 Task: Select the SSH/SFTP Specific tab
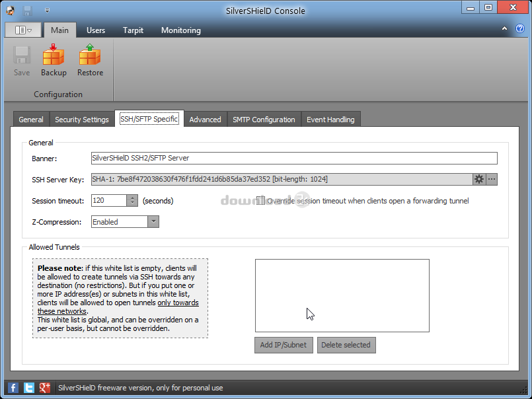(149, 119)
